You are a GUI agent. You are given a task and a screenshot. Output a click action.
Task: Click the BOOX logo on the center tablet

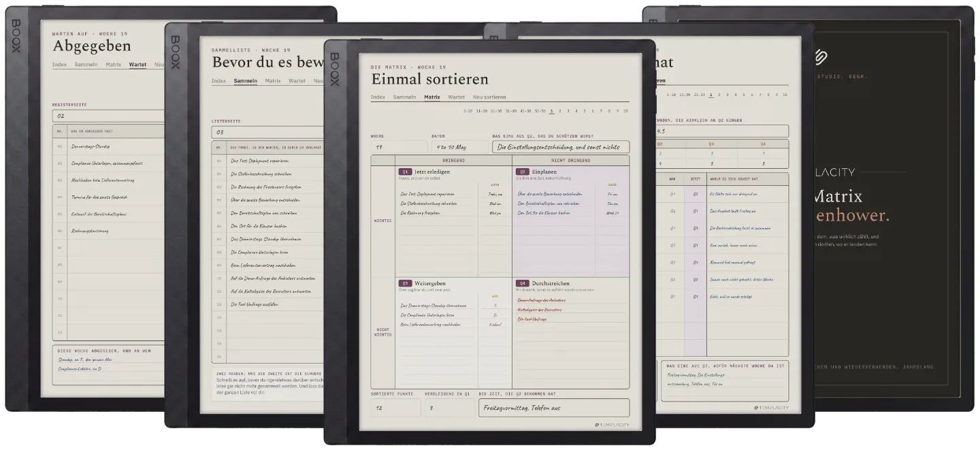pyautogui.click(x=335, y=69)
